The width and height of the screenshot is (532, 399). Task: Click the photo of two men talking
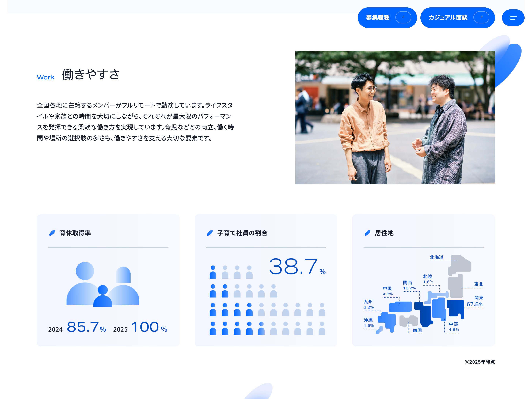click(395, 117)
